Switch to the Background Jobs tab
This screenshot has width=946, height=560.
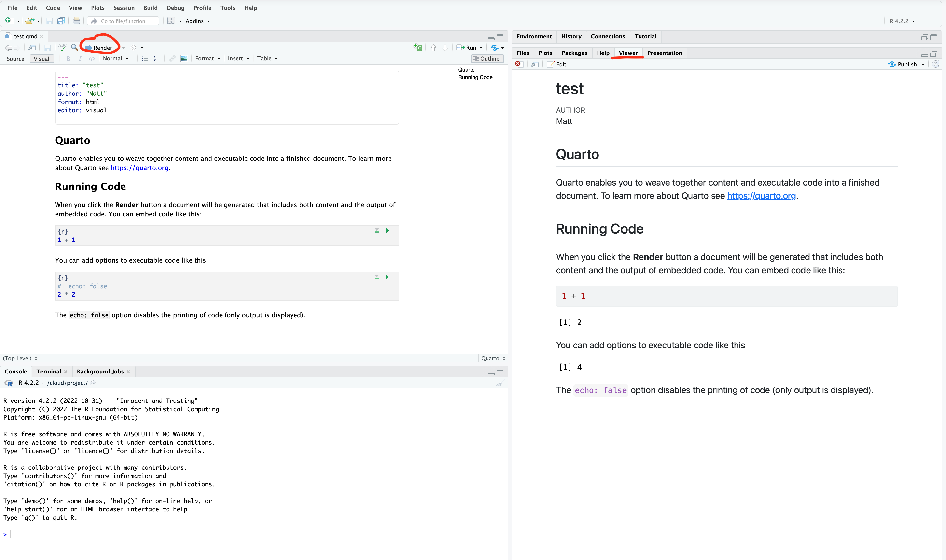click(100, 372)
